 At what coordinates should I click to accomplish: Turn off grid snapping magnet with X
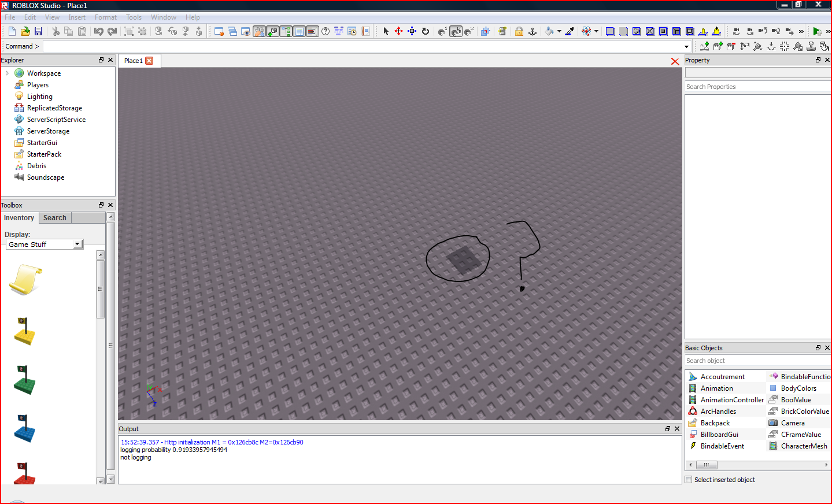click(469, 31)
